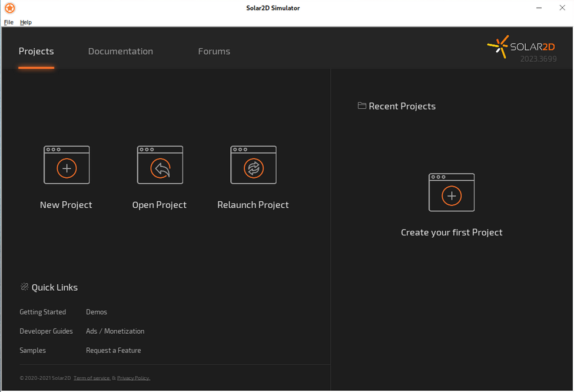Open the Ads / Monetization link
574x392 pixels.
point(115,331)
